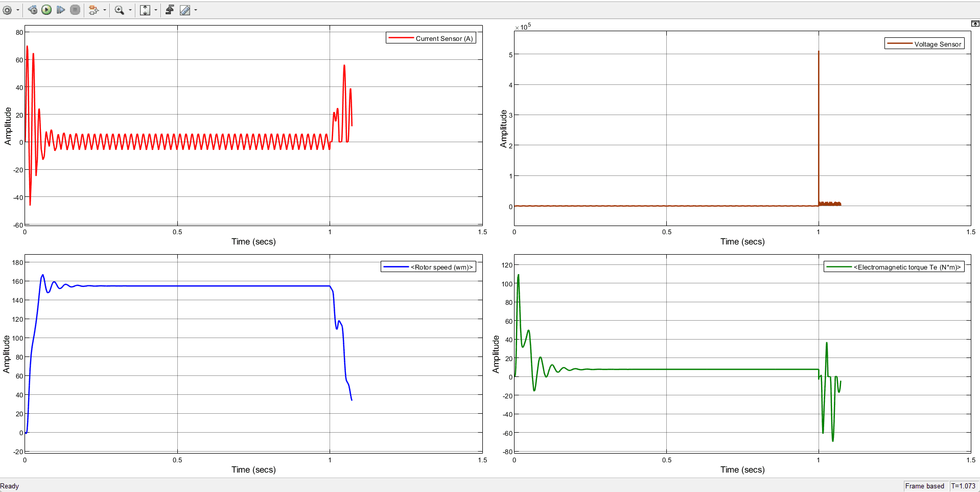The height and width of the screenshot is (492, 980).
Task: Open the measurements dropdown arrow
Action: coord(196,10)
